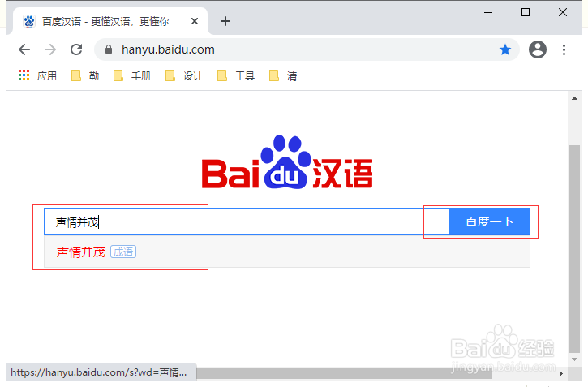Reload the current page
This screenshot has height=387, width=588.
click(x=76, y=49)
